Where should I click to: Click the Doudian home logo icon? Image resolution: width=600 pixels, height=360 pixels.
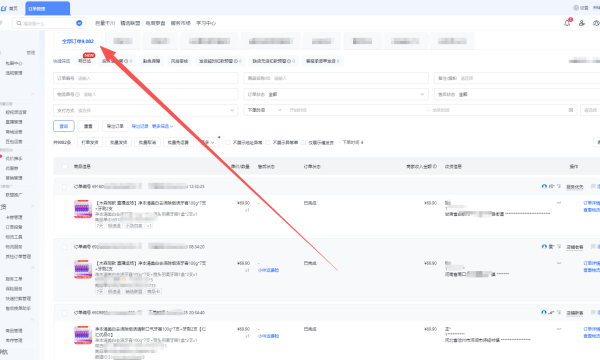click(x=4, y=8)
